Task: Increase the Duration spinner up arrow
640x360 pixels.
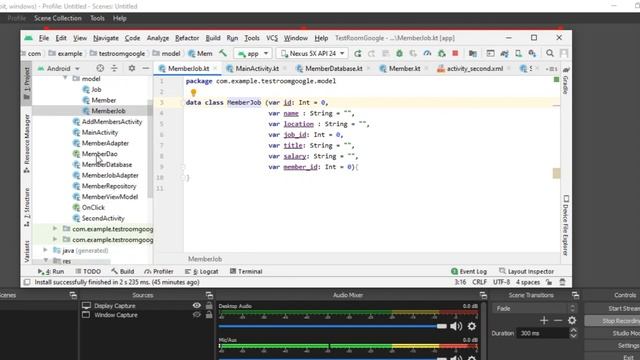Action: pos(573,331)
